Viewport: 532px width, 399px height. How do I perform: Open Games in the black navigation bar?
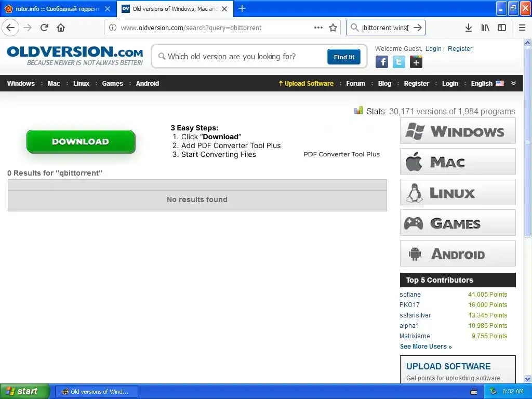click(x=112, y=84)
